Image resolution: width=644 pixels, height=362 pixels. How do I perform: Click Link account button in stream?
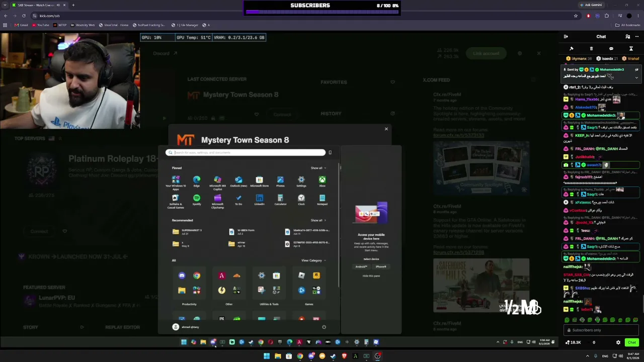(486, 53)
